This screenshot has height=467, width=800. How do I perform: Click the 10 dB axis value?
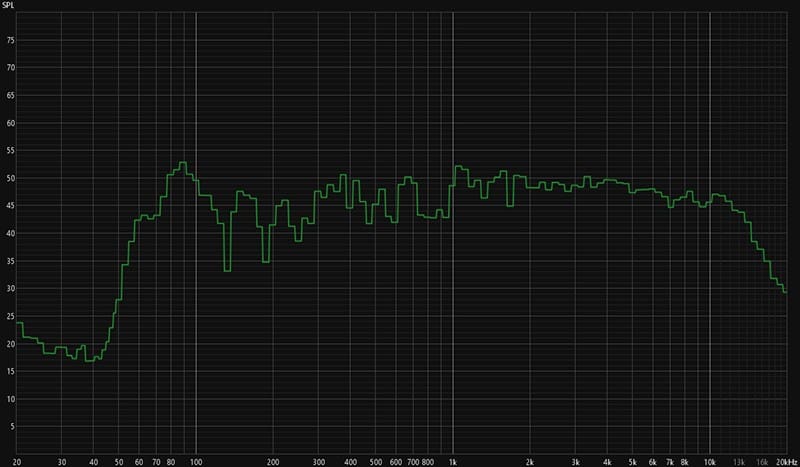pos(11,399)
